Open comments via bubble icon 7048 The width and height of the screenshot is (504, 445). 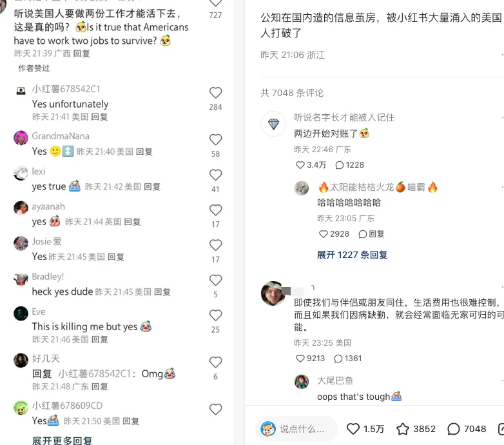pos(453,429)
